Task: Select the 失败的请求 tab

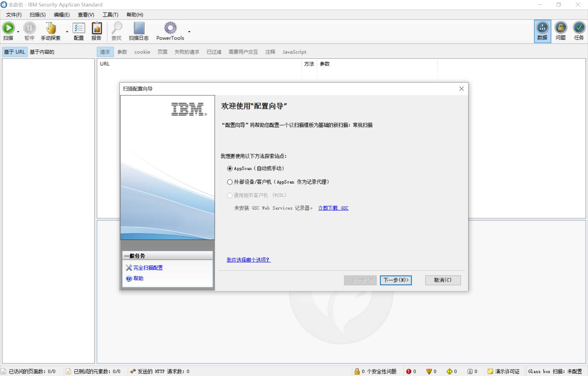Action: pos(187,52)
